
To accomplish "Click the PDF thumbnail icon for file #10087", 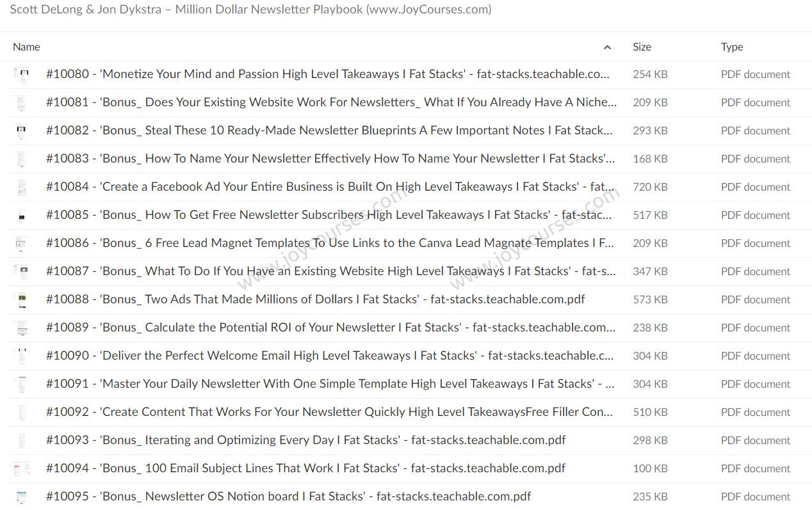I will pos(21,271).
